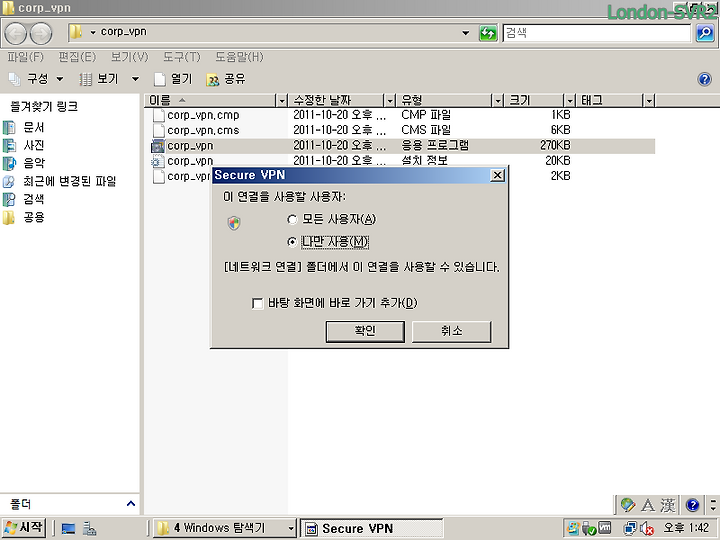Click 취소 in Secure VPN dialog
The width and height of the screenshot is (720, 540).
click(451, 332)
